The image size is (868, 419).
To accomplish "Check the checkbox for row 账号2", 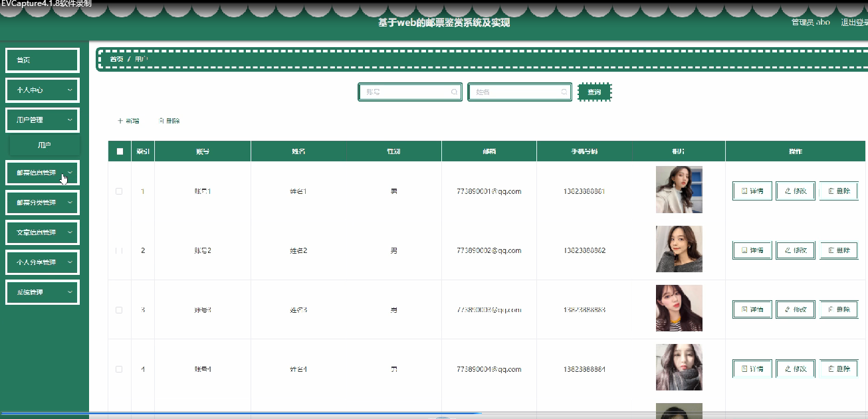I will [x=119, y=250].
